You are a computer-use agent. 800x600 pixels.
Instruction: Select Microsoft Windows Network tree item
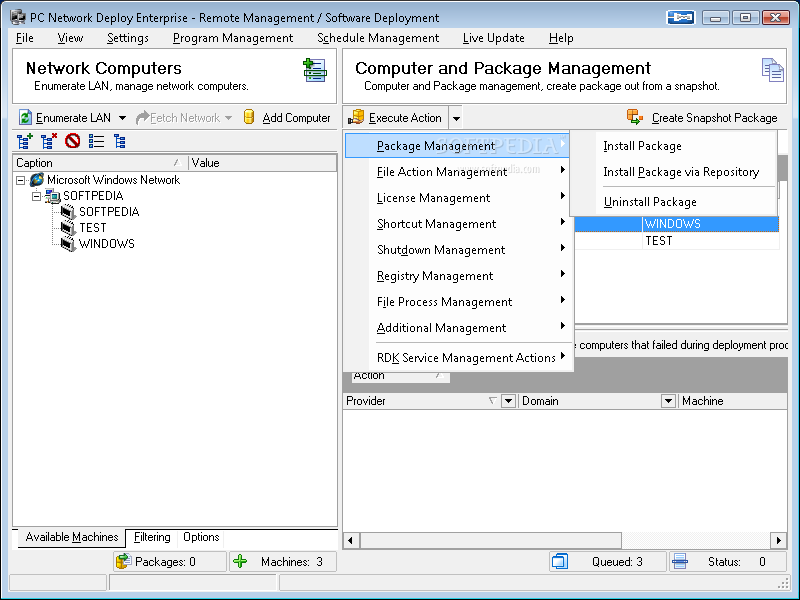(x=113, y=180)
